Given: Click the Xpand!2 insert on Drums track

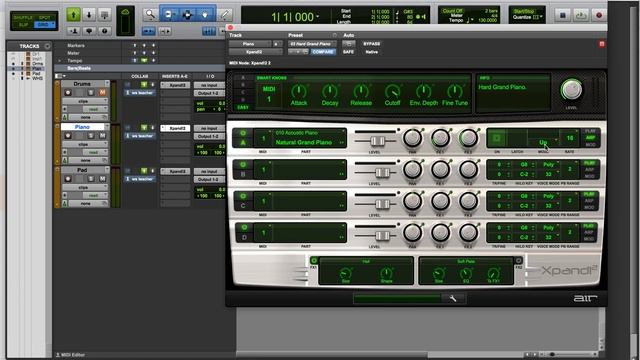Looking at the screenshot, I should 176,85.
